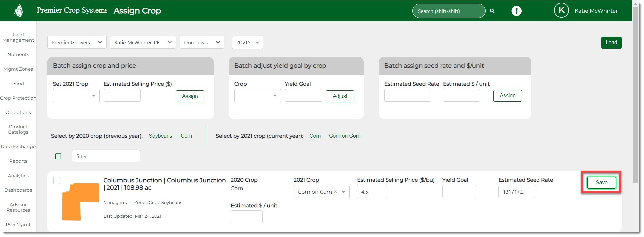This screenshot has width=644, height=237.
Task: Check the Columbus Junction field checkbox
Action: pyautogui.click(x=57, y=180)
